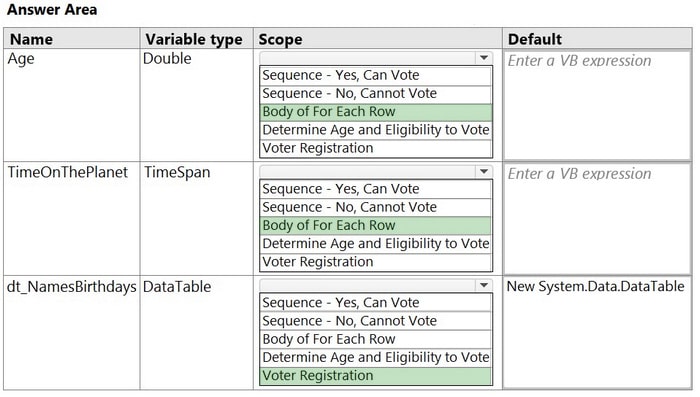The image size is (700, 397).
Task: Select 'Sequence - Yes, Can Vote' for dt_NamesBirthdays
Action: click(376, 303)
